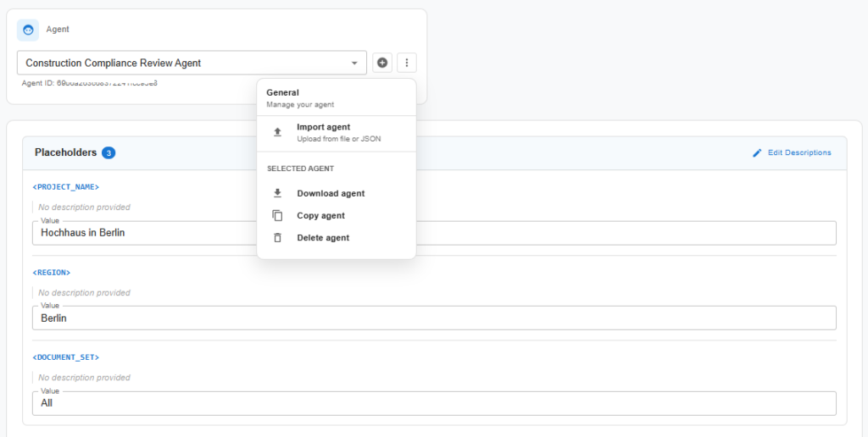Viewport: 868px width, 437px height.
Task: Select the Delete agent menu entry
Action: tap(323, 238)
